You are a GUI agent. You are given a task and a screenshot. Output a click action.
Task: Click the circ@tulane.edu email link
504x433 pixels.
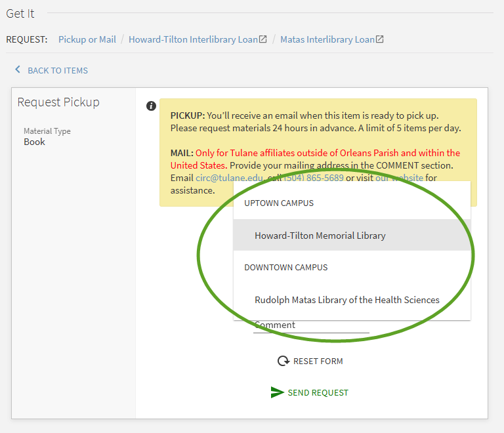click(x=229, y=178)
